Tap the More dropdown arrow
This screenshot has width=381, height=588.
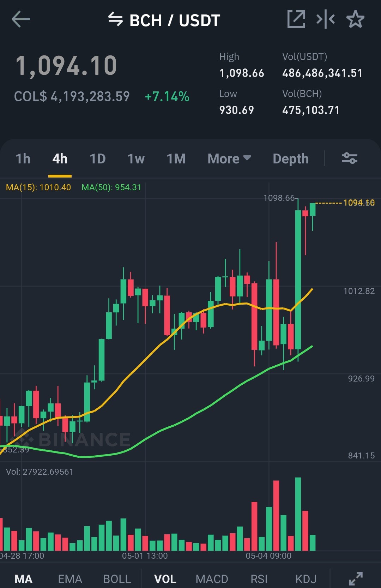[x=247, y=158]
